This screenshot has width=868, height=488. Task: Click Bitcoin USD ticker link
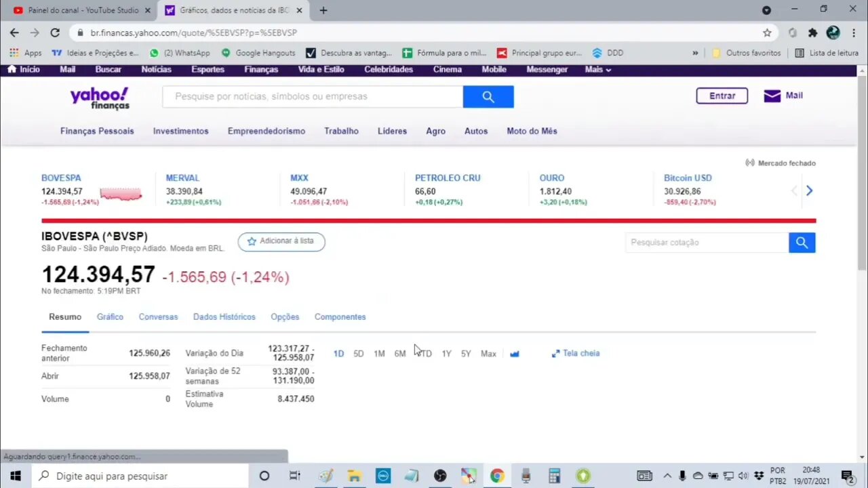point(688,178)
